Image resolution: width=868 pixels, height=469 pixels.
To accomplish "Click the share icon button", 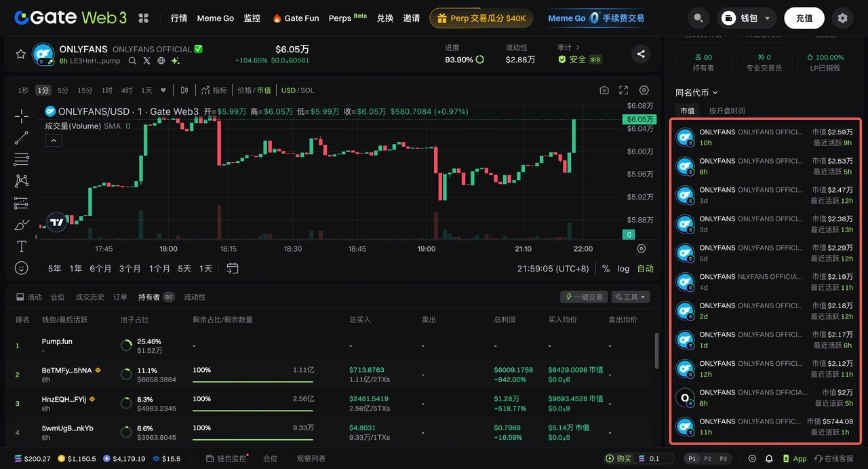I will click(641, 54).
